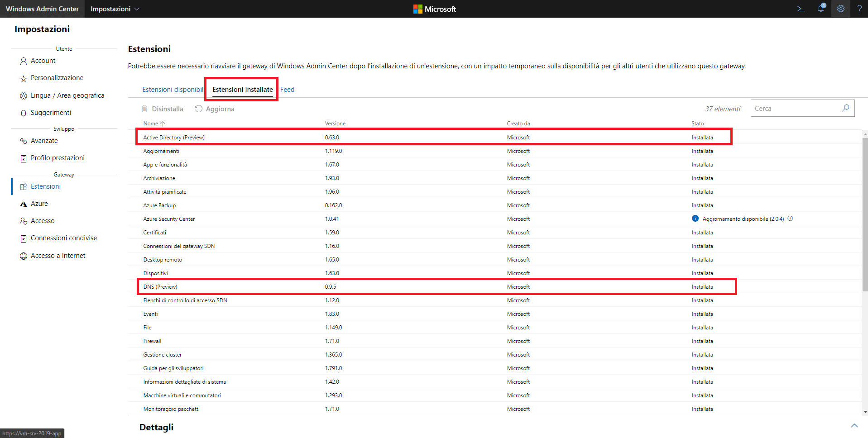Click the Suggerimenti bell icon
Viewport: 868px width, 438px height.
point(24,113)
